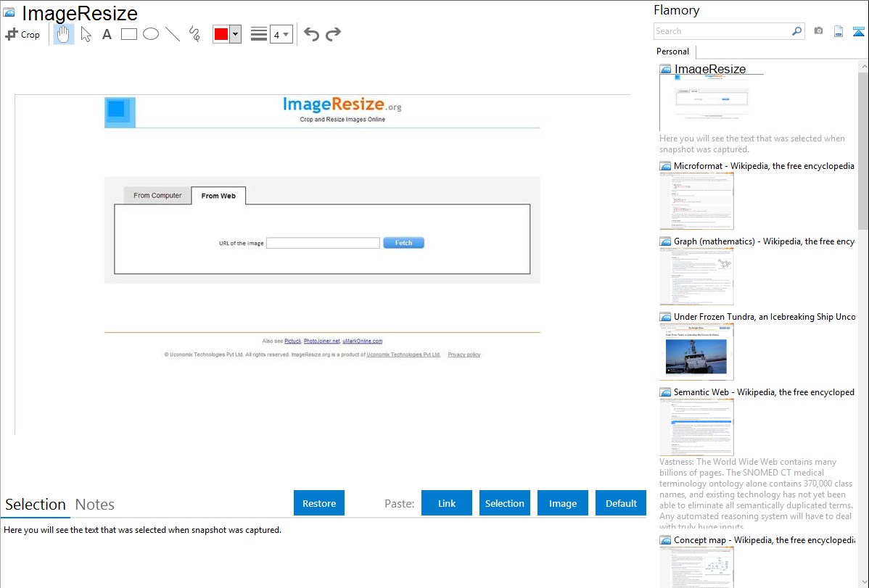869x588 pixels.
Task: Click scrollbar down arrow in Flamory list
Action: [x=863, y=582]
